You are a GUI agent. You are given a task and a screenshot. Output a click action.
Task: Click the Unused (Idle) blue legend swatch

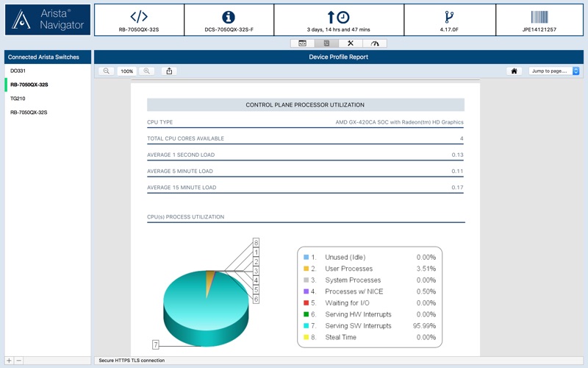(306, 257)
